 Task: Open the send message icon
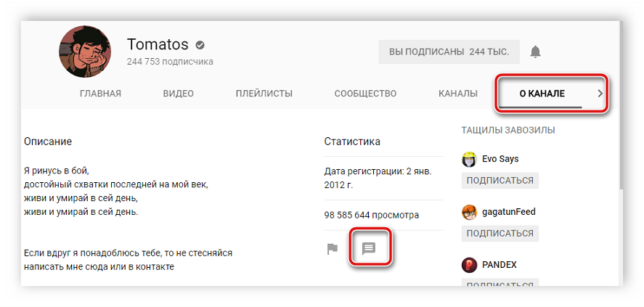coord(369,248)
